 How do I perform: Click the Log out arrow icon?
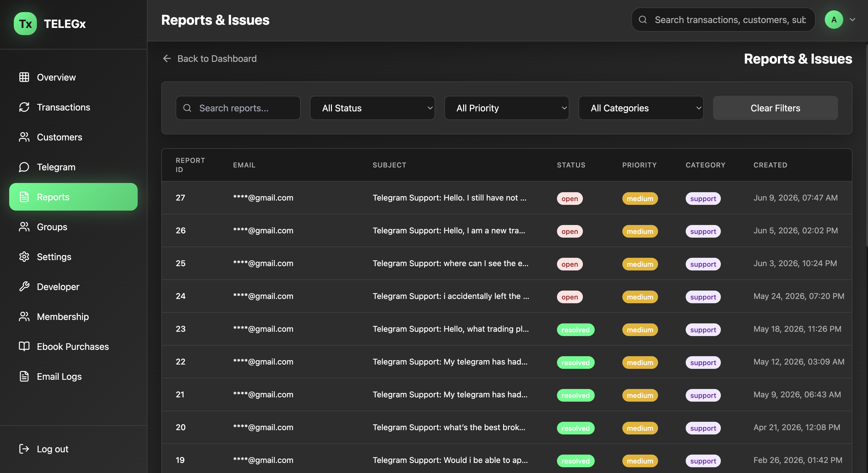24,449
